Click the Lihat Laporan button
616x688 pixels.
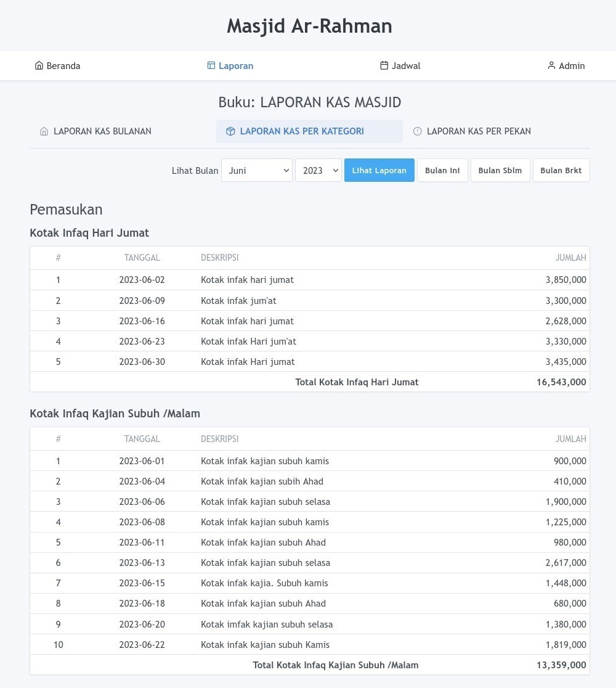(379, 170)
